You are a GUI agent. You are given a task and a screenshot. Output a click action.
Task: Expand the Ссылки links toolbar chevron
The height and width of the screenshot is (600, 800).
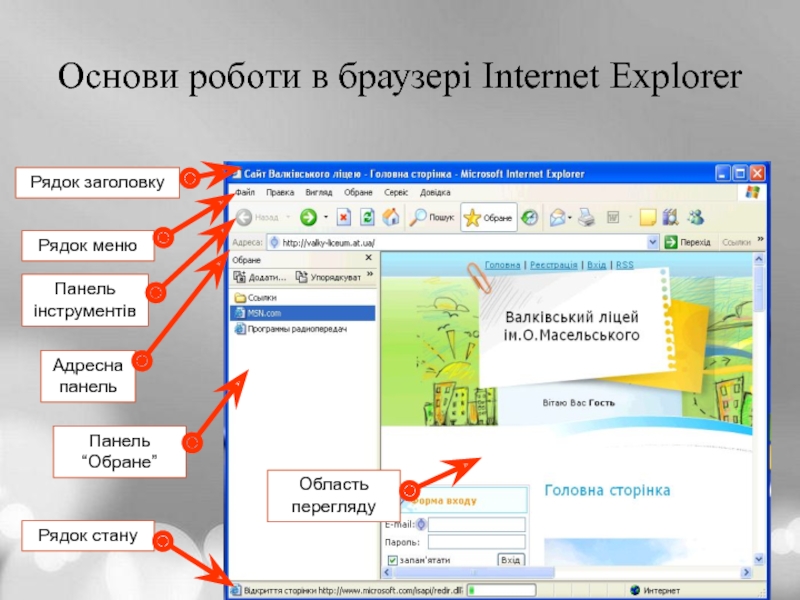click(760, 239)
